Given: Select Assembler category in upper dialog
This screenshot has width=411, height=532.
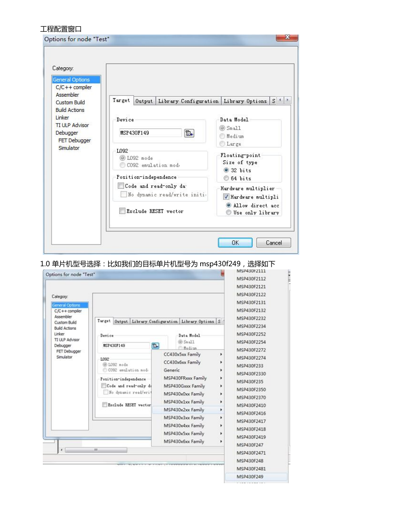Looking at the screenshot, I should coord(67,95).
